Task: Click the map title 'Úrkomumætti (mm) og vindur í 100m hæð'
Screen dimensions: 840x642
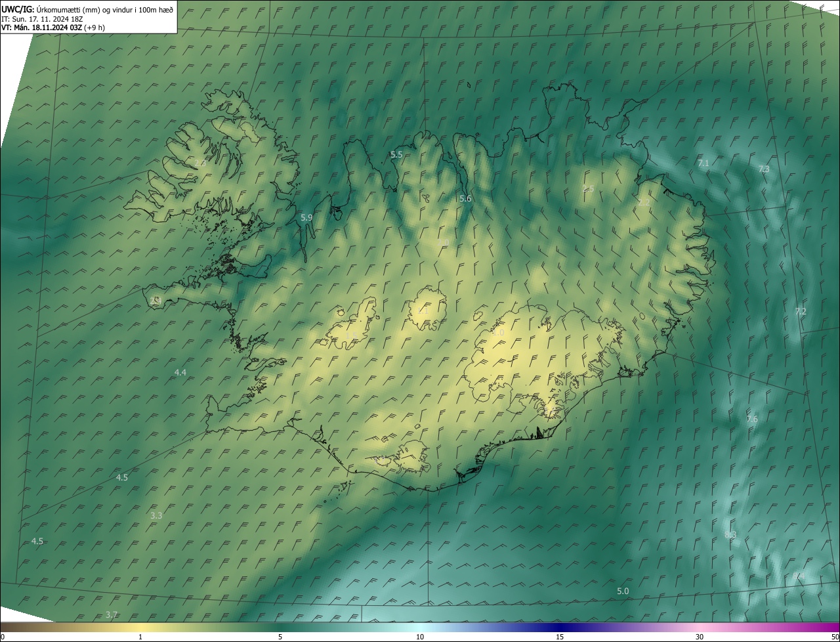Action: [x=105, y=9]
